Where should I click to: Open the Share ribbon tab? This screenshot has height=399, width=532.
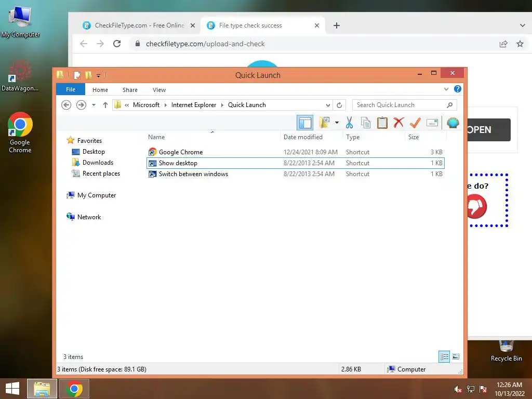[x=130, y=90]
